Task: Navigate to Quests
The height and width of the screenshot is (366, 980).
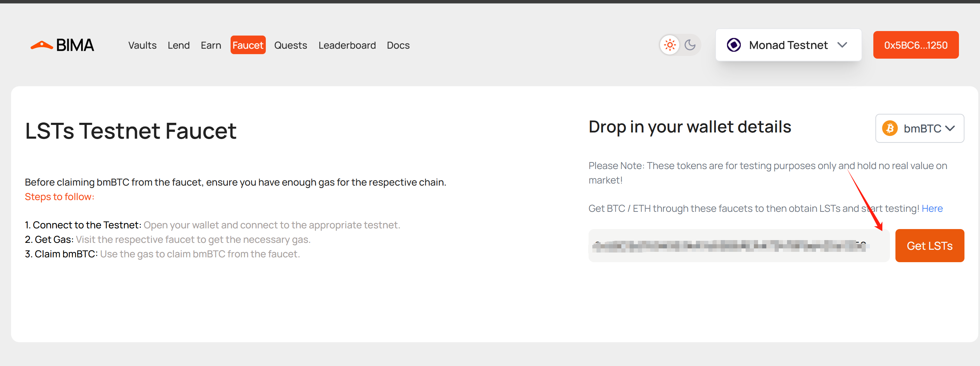Action: (x=290, y=45)
